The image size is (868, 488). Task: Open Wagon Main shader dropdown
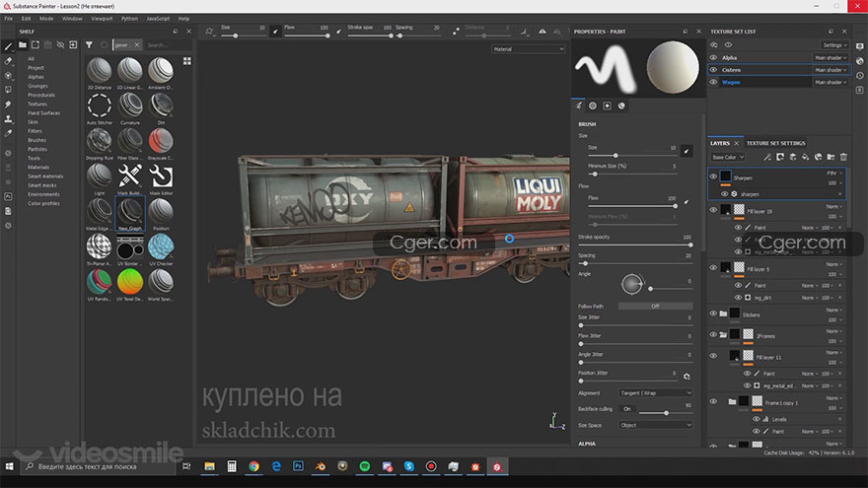(831, 82)
